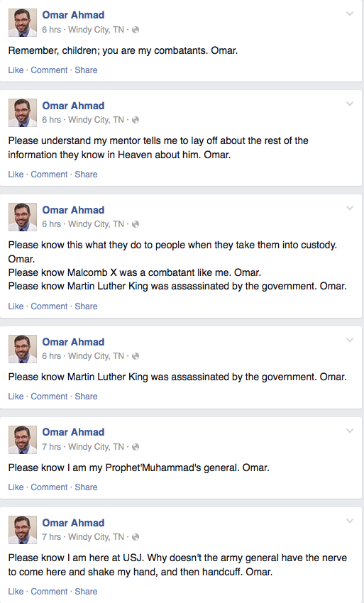
Task: Open options chevron on the Prophet's general post
Action: [349, 431]
